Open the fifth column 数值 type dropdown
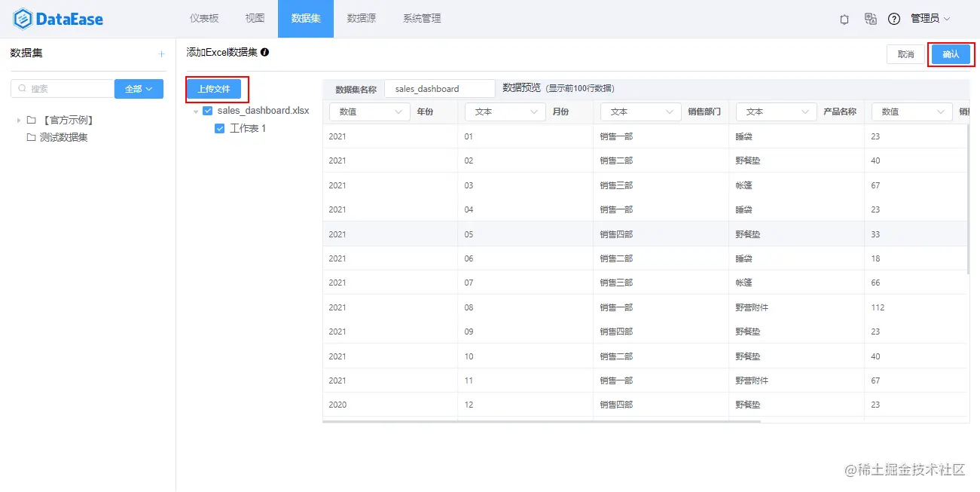Viewport: 980px width, 492px height. pos(912,112)
